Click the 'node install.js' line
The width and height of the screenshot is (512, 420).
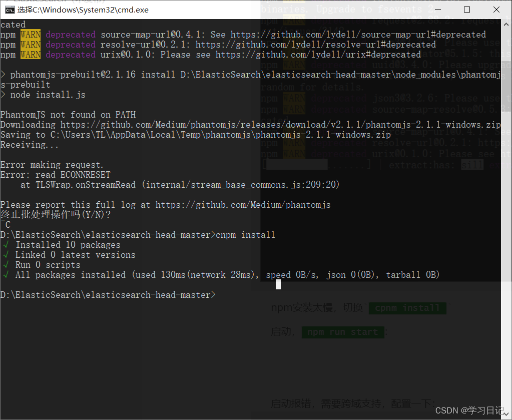coord(43,95)
